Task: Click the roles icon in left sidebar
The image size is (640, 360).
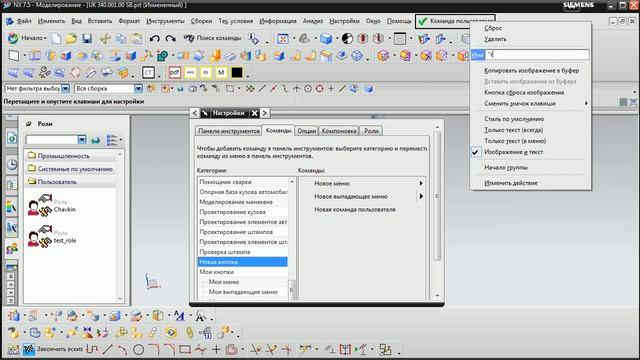Action: [x=12, y=248]
